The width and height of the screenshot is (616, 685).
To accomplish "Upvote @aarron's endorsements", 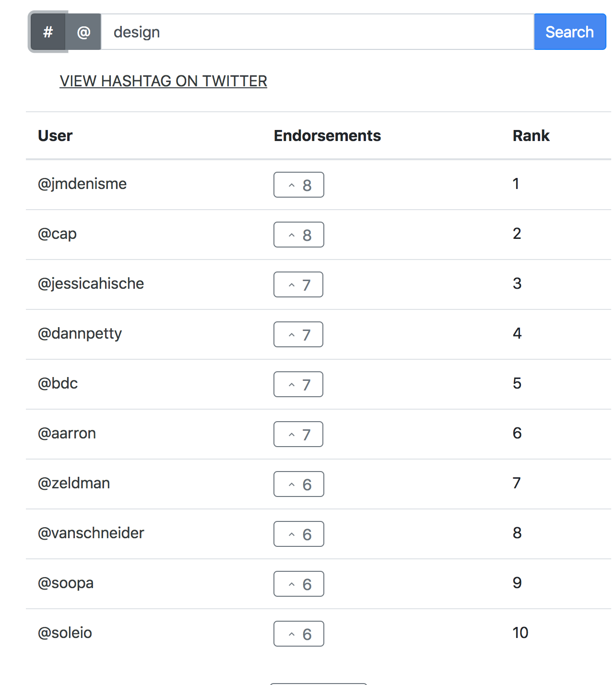I will tap(298, 434).
